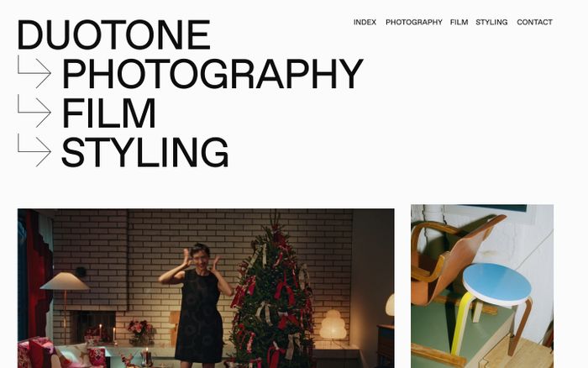The width and height of the screenshot is (588, 368).
Task: Open the large STYLING heading link
Action: [144, 152]
